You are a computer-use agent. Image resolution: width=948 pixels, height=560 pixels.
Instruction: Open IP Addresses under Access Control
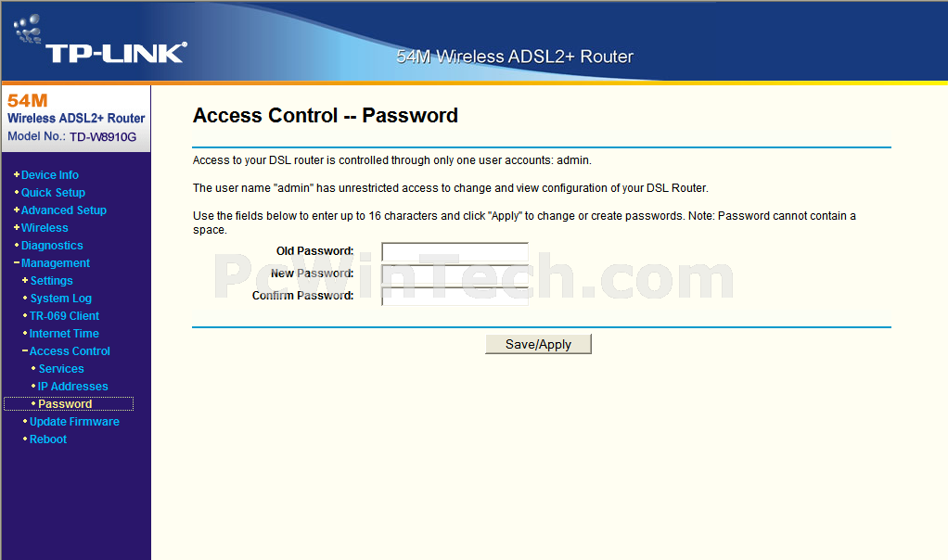(x=72, y=386)
